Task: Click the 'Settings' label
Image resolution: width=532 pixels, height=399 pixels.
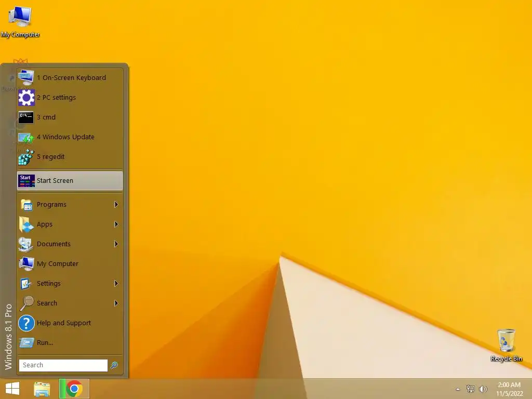Action: [48, 283]
